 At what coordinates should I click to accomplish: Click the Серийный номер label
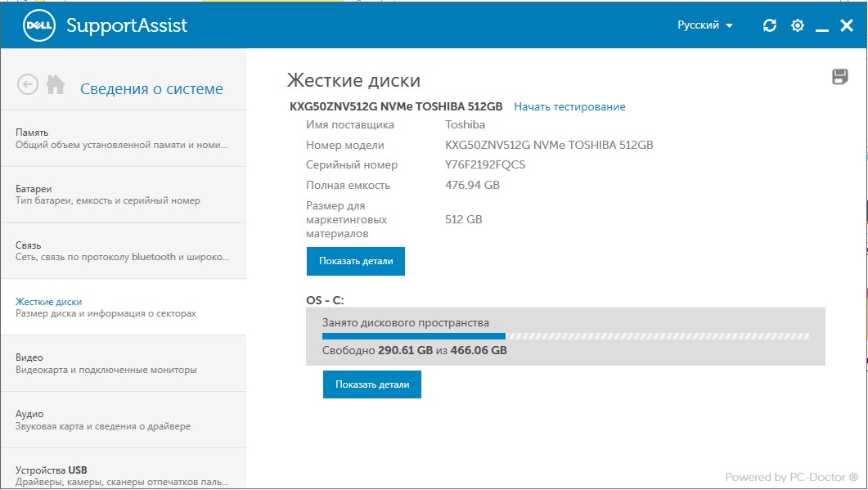coord(352,164)
